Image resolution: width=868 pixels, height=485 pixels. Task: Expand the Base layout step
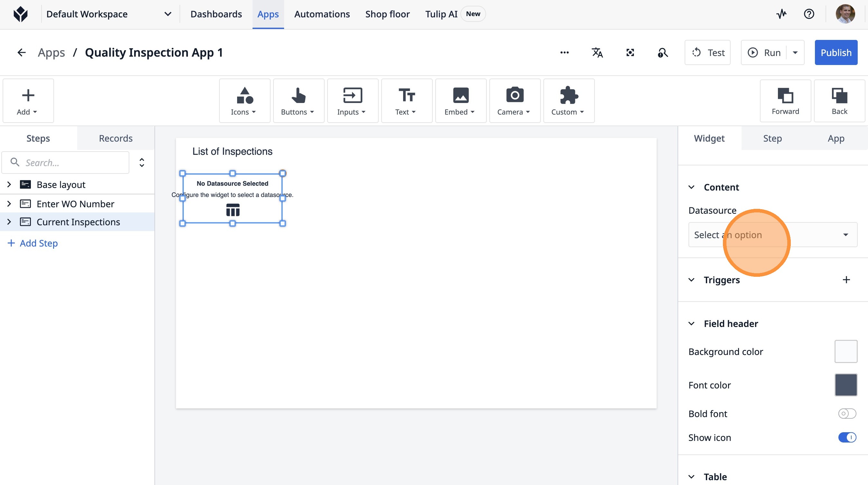[x=9, y=185]
